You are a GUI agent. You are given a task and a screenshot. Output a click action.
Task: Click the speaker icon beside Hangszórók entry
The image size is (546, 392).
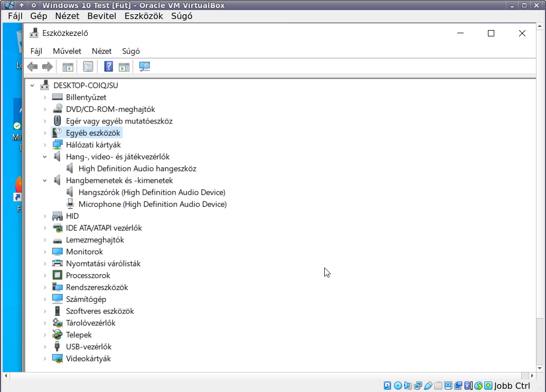(70, 192)
